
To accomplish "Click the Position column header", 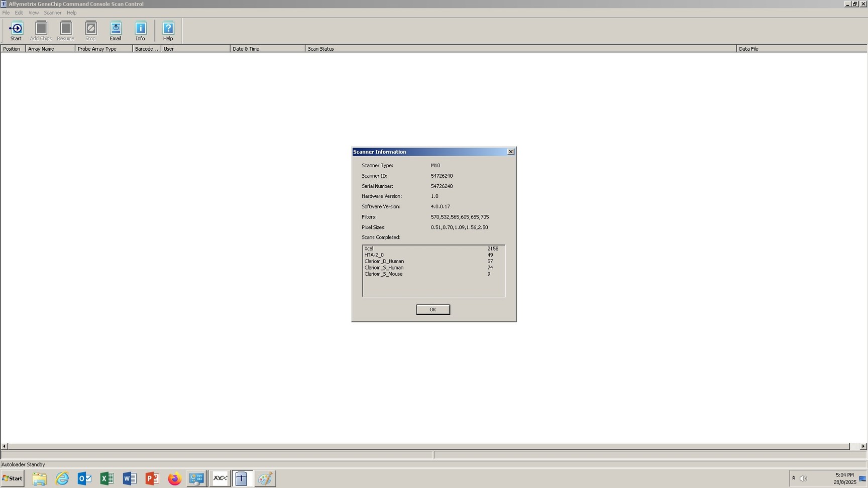I will 13,49.
